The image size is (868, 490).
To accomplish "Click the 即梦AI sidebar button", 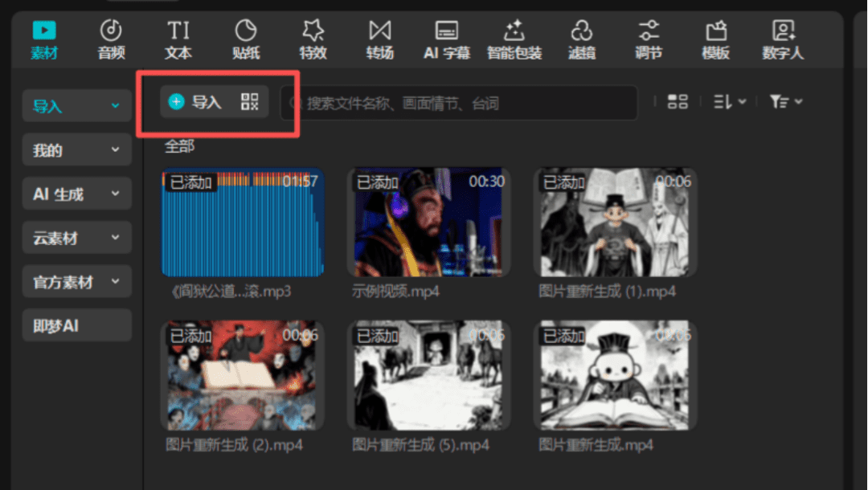I will (76, 326).
